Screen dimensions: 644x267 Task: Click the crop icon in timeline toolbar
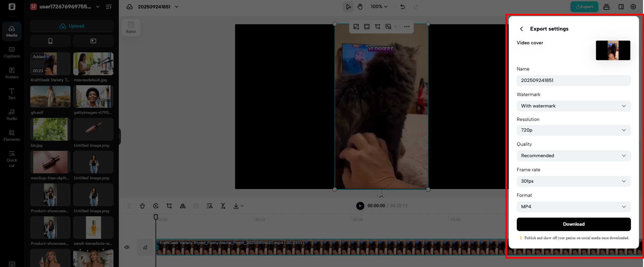coord(169,206)
